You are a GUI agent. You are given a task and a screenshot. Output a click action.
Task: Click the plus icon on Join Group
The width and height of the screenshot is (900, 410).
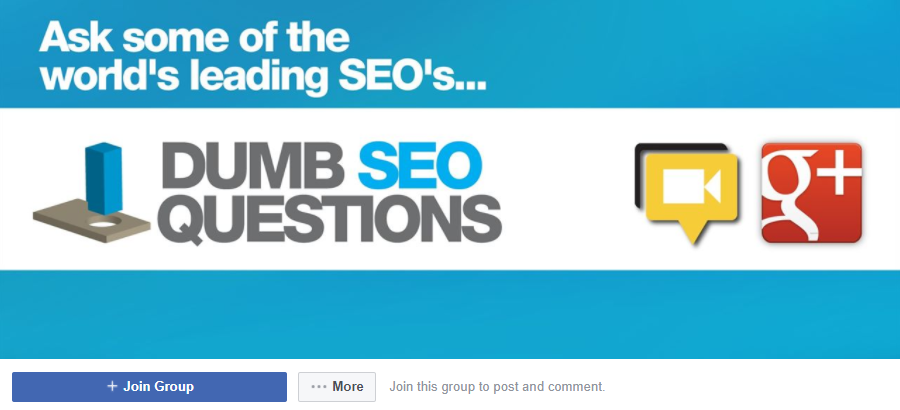click(x=112, y=386)
